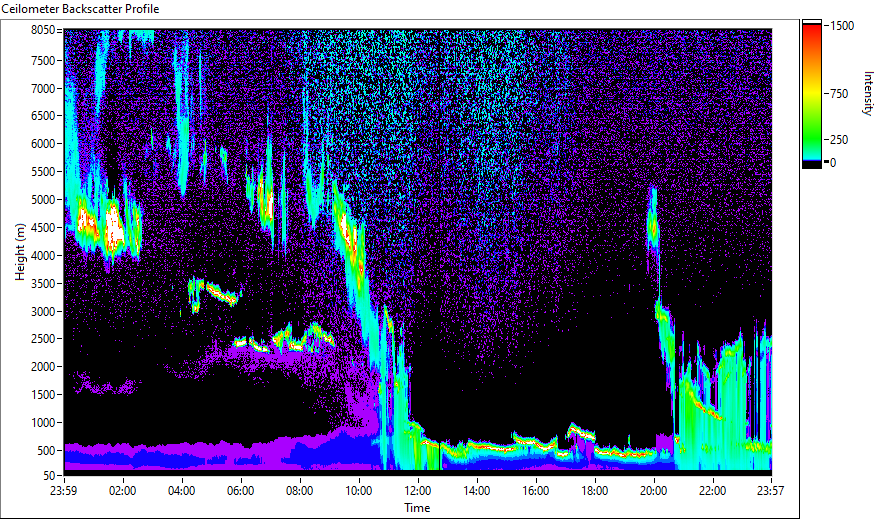Select the 2000 height axis label

coord(43,367)
